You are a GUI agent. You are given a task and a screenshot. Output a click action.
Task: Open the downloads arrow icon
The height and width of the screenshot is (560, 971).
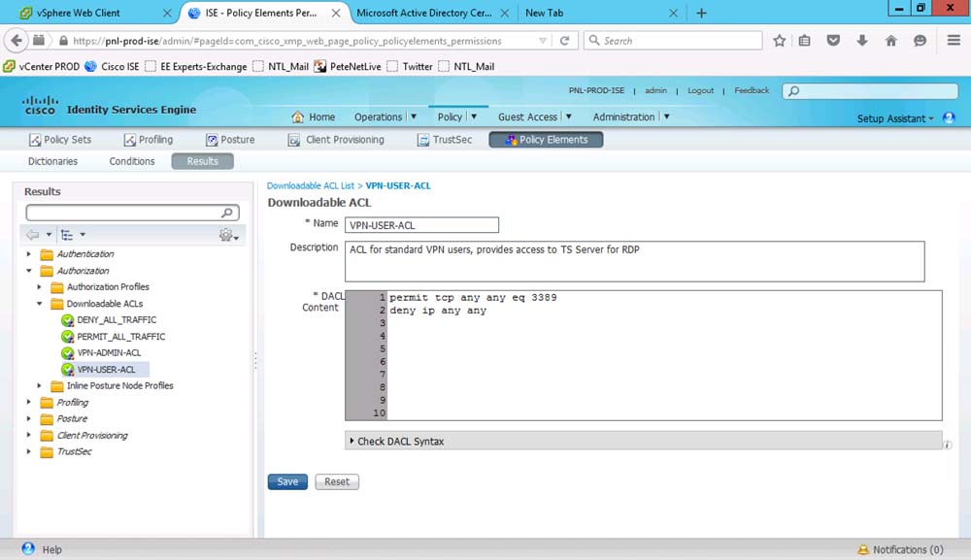point(862,41)
